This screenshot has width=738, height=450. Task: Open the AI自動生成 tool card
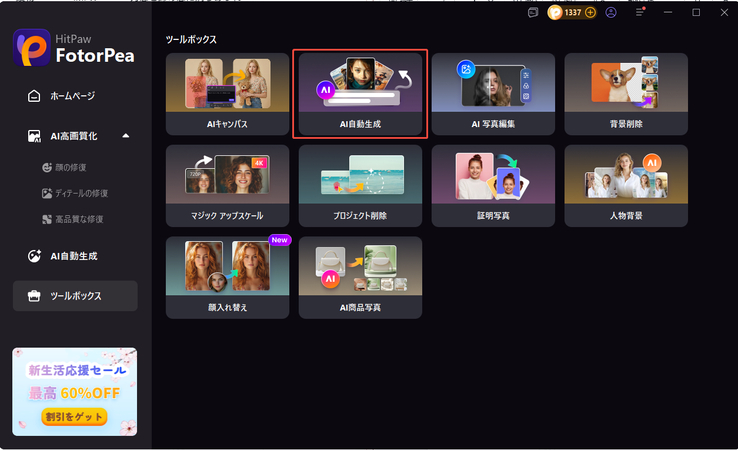(x=361, y=94)
